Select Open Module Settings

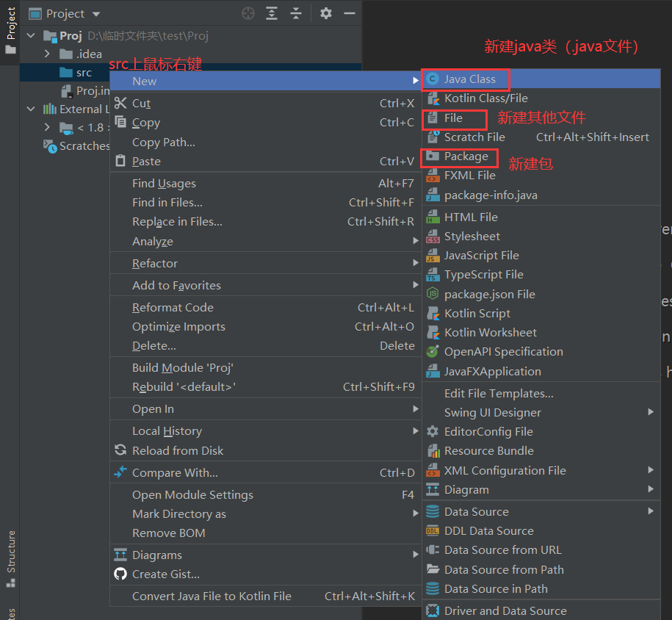click(266, 495)
